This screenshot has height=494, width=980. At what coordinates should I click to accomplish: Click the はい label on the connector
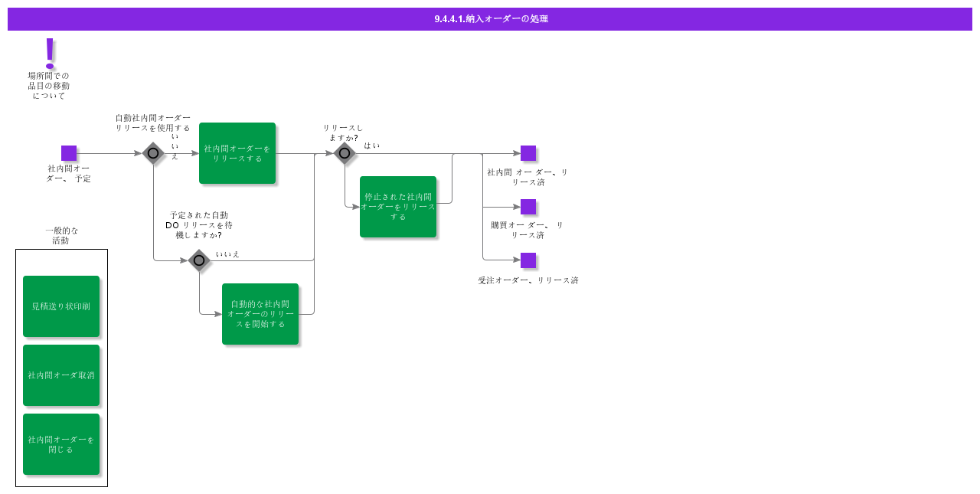point(371,146)
